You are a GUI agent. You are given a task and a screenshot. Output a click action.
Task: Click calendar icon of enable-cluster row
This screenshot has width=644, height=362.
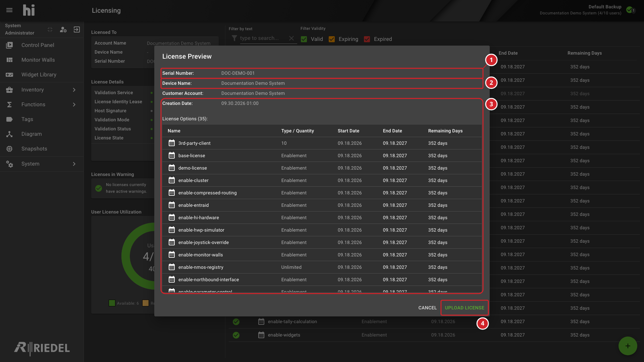(x=172, y=180)
